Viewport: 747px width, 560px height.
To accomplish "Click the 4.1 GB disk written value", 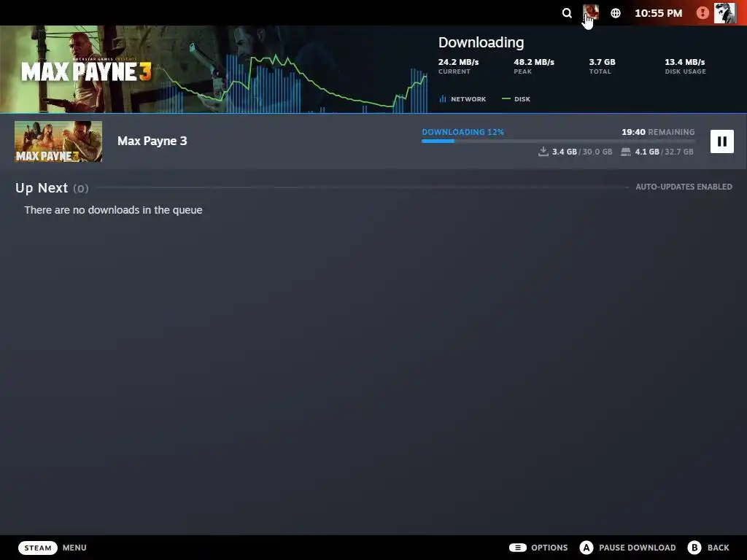I will tap(647, 152).
